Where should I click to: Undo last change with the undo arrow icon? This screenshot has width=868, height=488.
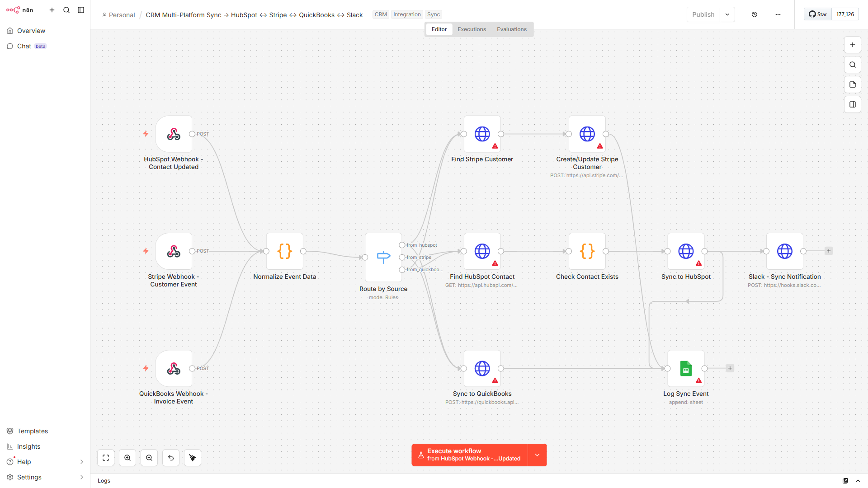[x=170, y=457]
